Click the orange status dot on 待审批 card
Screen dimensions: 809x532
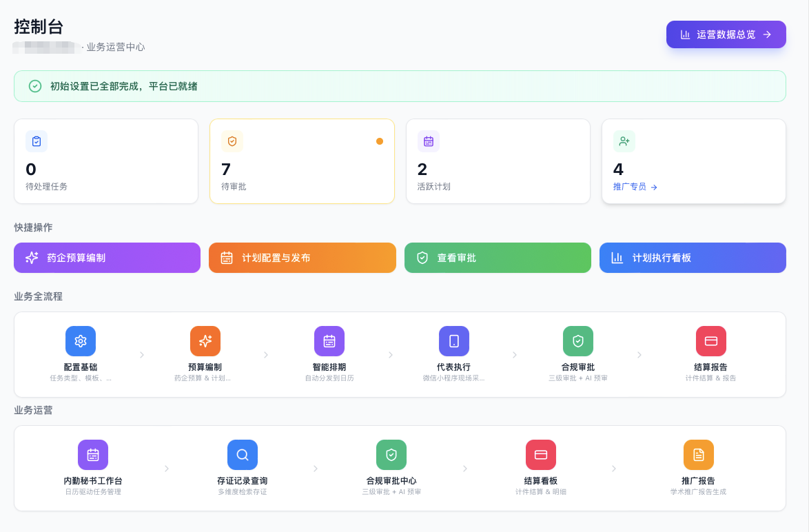[x=380, y=141]
